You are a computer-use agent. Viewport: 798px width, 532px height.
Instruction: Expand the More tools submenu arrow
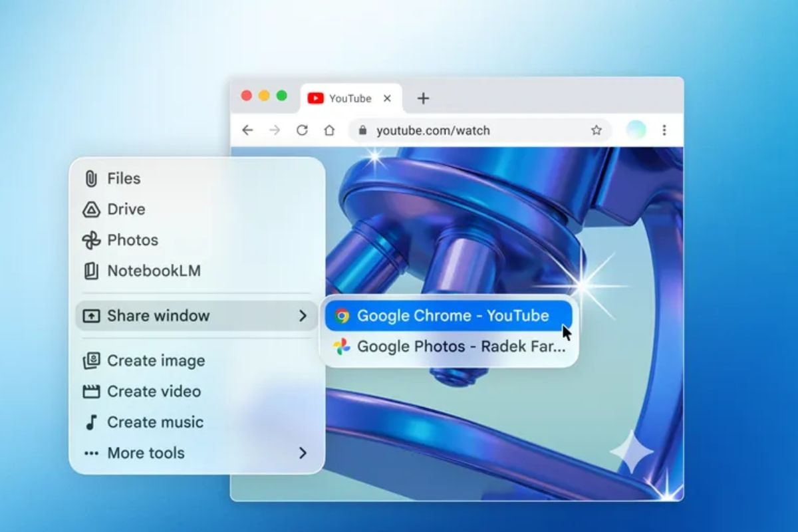[303, 454]
